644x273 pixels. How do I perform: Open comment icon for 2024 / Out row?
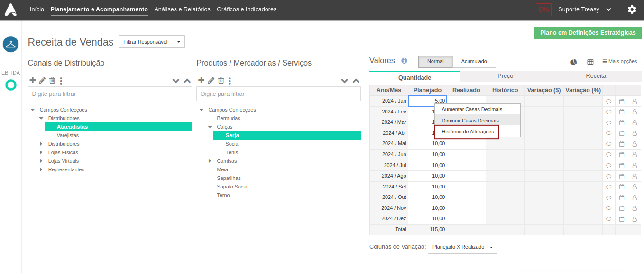(x=608, y=198)
